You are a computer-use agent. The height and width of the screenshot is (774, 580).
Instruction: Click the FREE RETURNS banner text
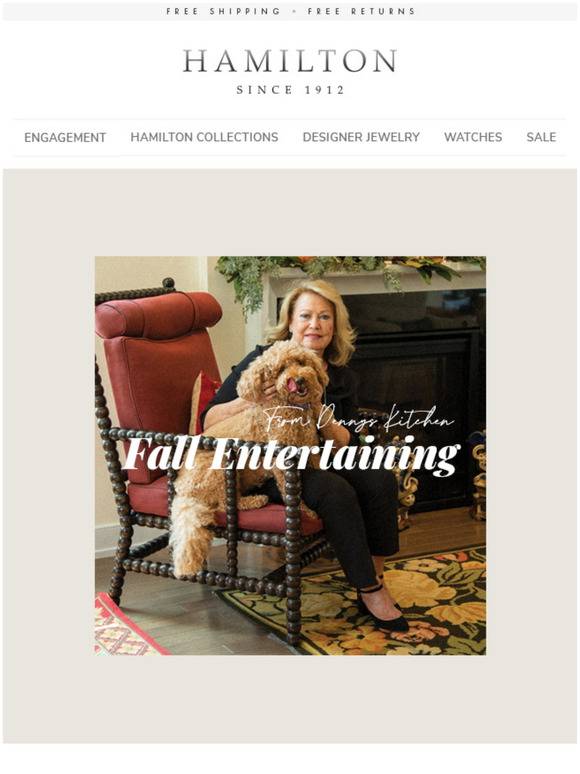coord(361,11)
